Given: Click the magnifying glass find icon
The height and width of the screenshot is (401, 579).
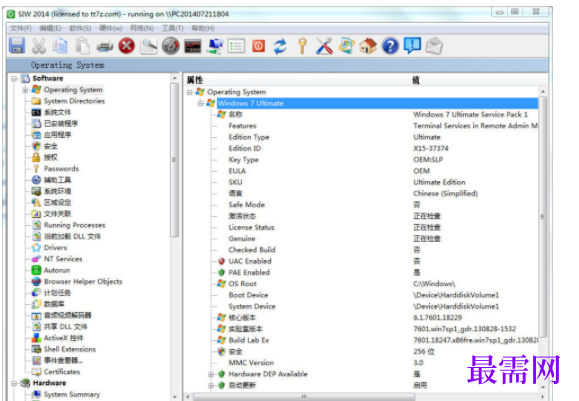Looking at the screenshot, I should coord(149,46).
